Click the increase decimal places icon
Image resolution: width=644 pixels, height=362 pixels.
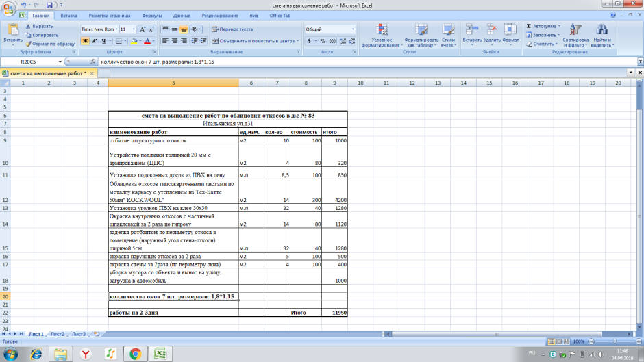point(343,41)
